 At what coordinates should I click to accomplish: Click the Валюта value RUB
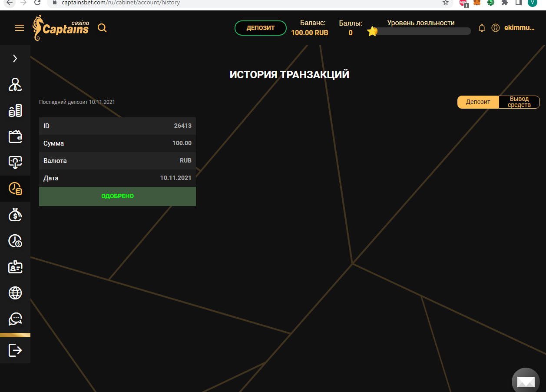pyautogui.click(x=185, y=160)
